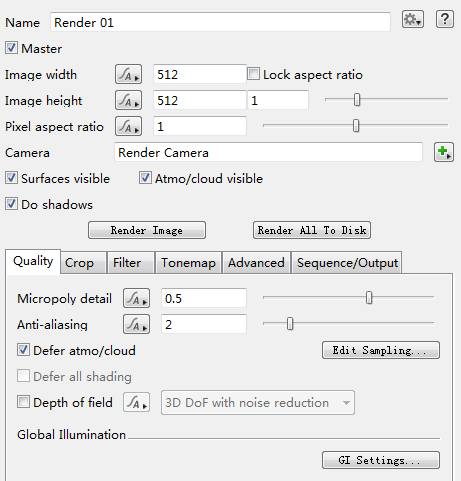Open animation button for Pixel aspect ratio
This screenshot has height=481, width=461.
(x=128, y=126)
